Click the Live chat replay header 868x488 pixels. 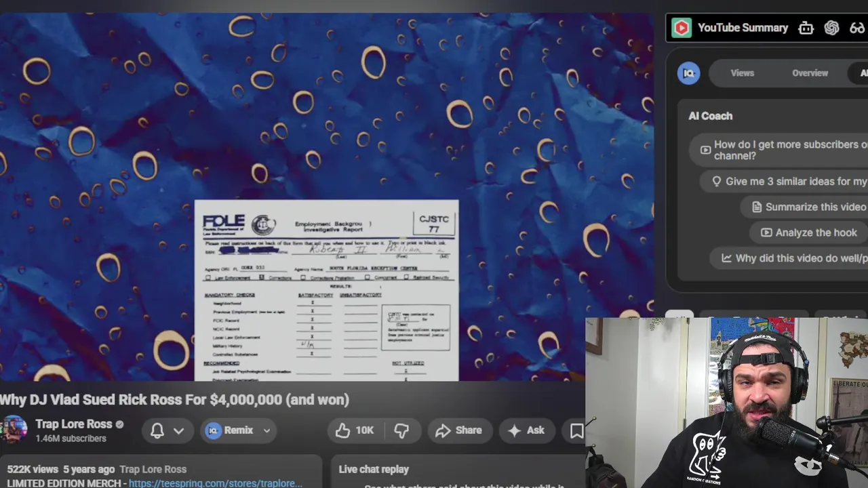(374, 469)
